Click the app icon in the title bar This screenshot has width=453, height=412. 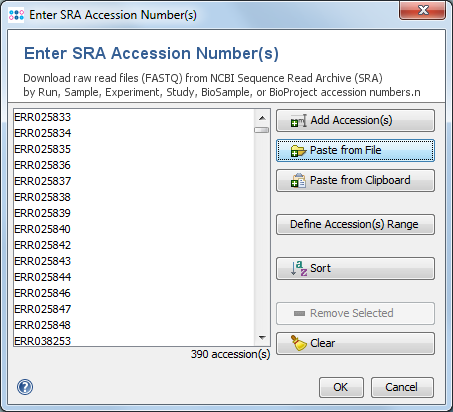(16, 15)
